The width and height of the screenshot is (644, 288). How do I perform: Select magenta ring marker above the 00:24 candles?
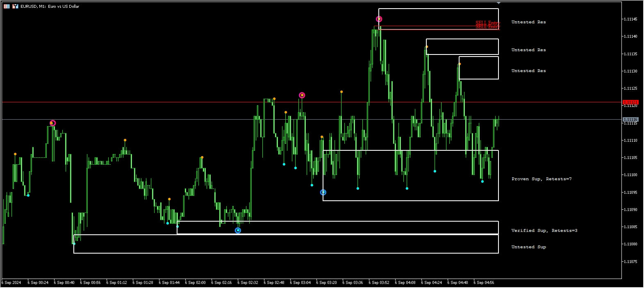coord(52,123)
